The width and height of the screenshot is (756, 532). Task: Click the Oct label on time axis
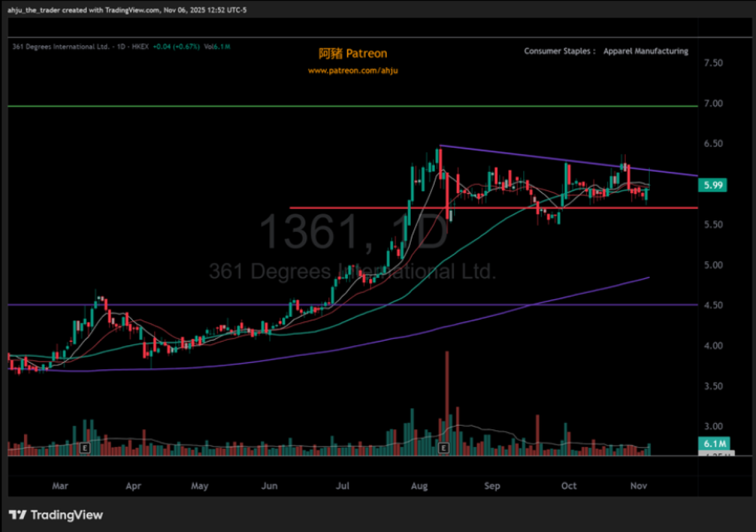pyautogui.click(x=569, y=486)
